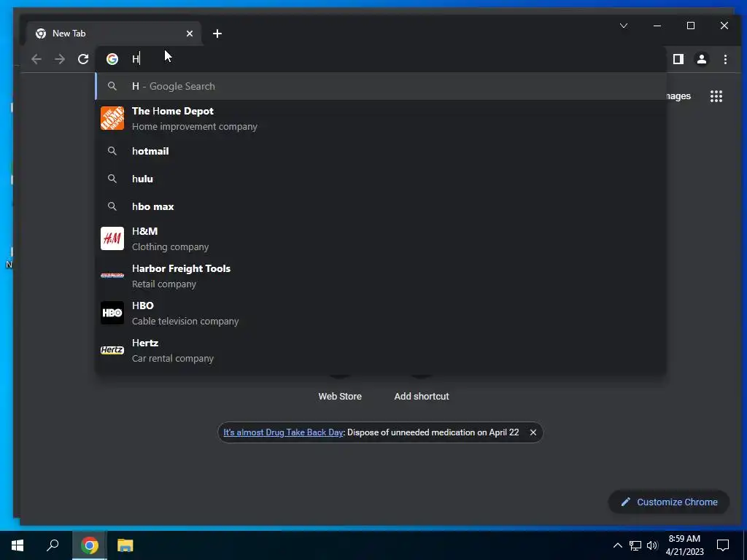
Task: Click the Customize Chrome button
Action: pyautogui.click(x=669, y=502)
